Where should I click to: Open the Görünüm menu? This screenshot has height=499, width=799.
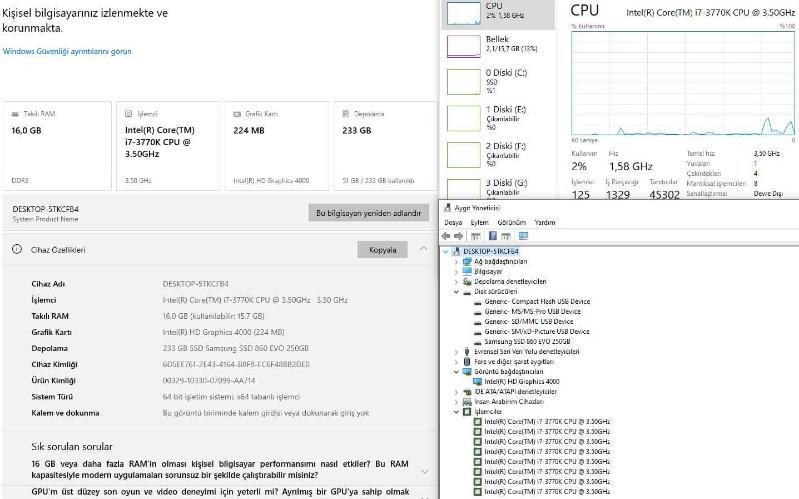coord(511,222)
